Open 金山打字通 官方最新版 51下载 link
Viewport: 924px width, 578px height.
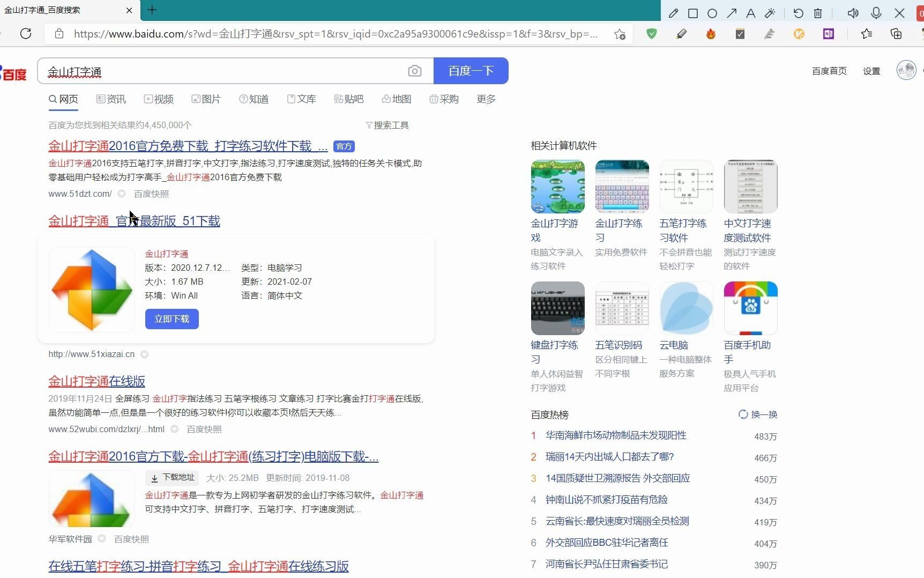pos(134,221)
